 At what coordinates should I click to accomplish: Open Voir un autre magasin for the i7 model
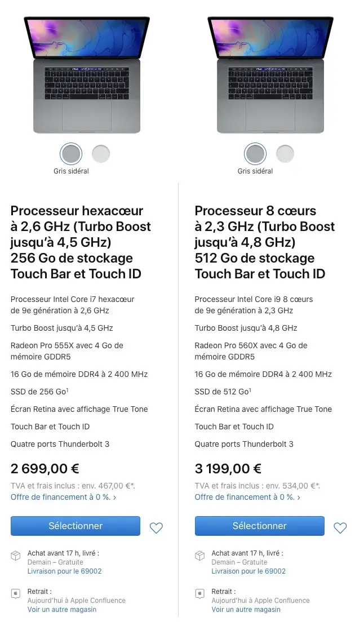(62, 609)
